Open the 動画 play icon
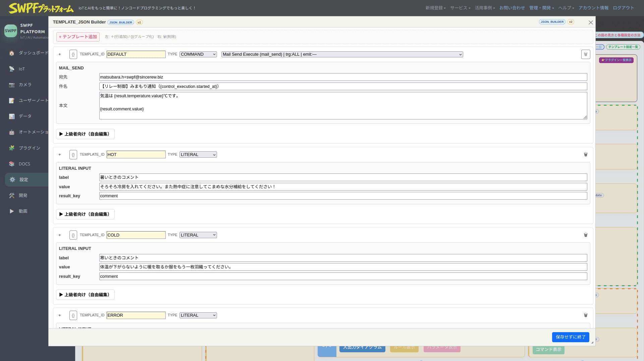Screen dimensions: 644x361 coord(12,211)
